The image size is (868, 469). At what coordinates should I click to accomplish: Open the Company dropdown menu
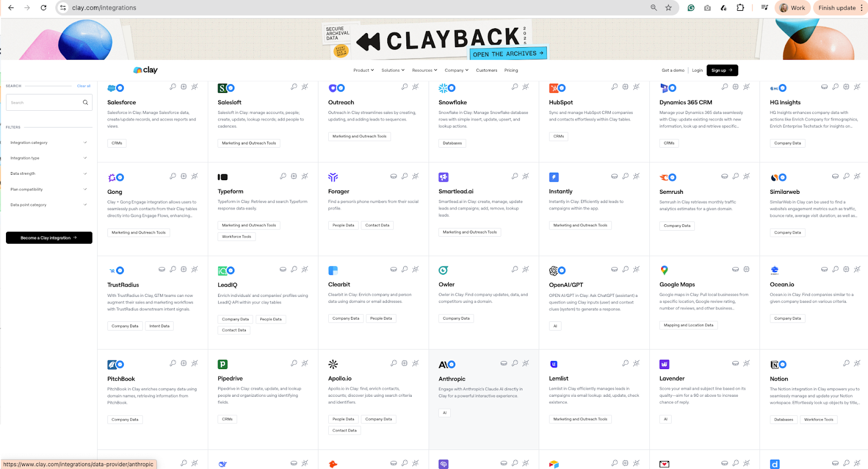(456, 70)
